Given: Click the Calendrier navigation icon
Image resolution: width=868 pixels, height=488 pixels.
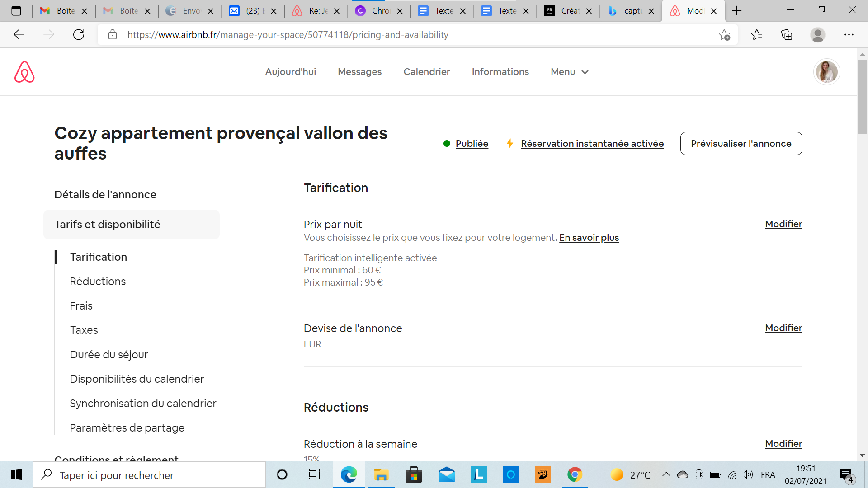Looking at the screenshot, I should tap(426, 71).
